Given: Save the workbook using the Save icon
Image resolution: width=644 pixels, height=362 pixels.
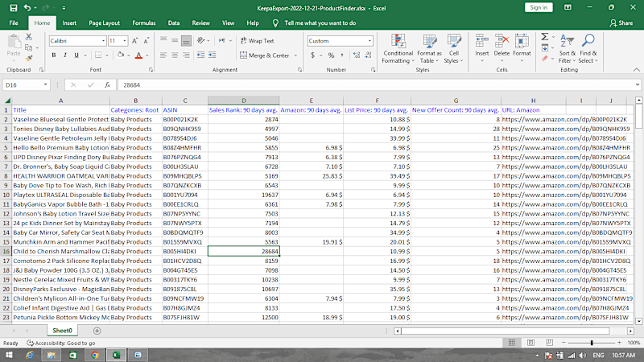Looking at the screenshot, I should coord(13,8).
